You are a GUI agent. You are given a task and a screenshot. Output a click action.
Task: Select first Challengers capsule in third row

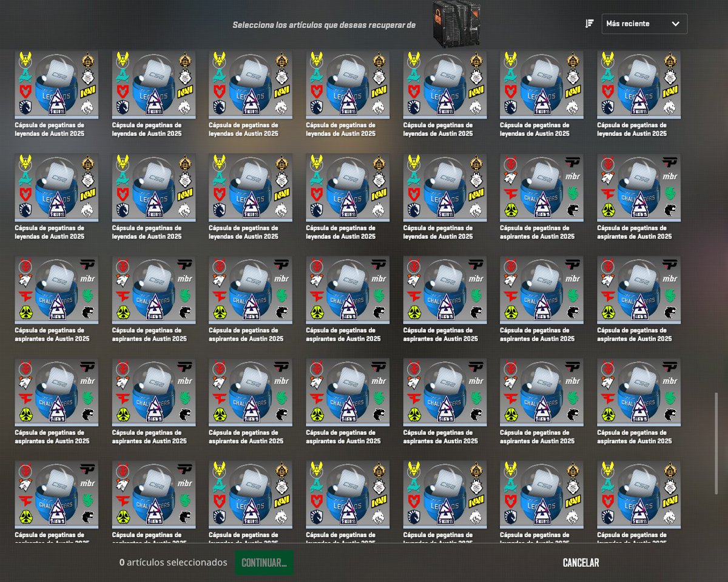(x=56, y=290)
